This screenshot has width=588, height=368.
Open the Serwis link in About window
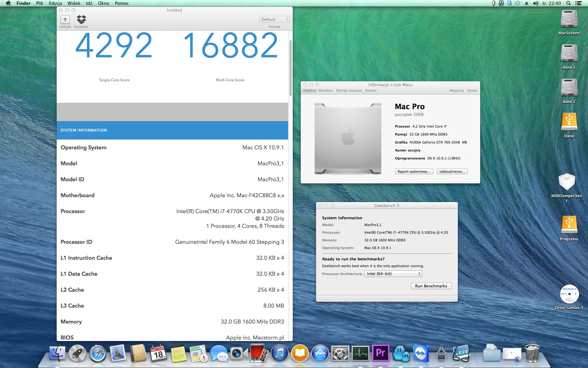(x=472, y=90)
